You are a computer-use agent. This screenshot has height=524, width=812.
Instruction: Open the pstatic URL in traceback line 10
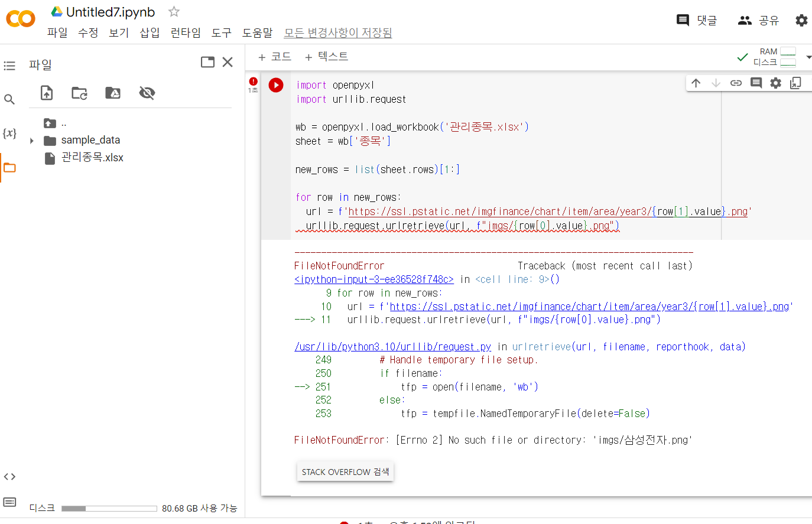pos(589,307)
